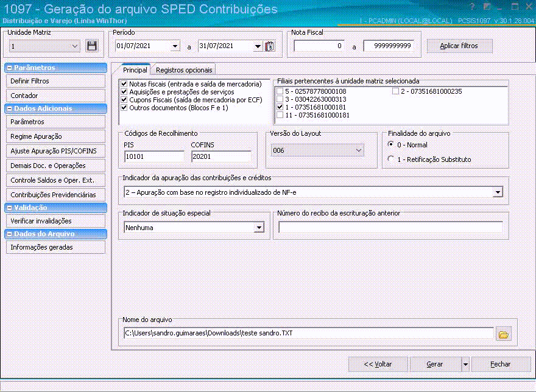The image size is (536, 392).
Task: Expand Indicador da apuração dropdown
Action: 498,192
